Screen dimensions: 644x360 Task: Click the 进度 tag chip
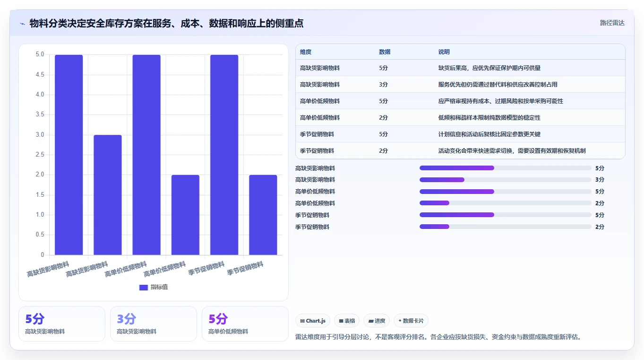coord(377,321)
